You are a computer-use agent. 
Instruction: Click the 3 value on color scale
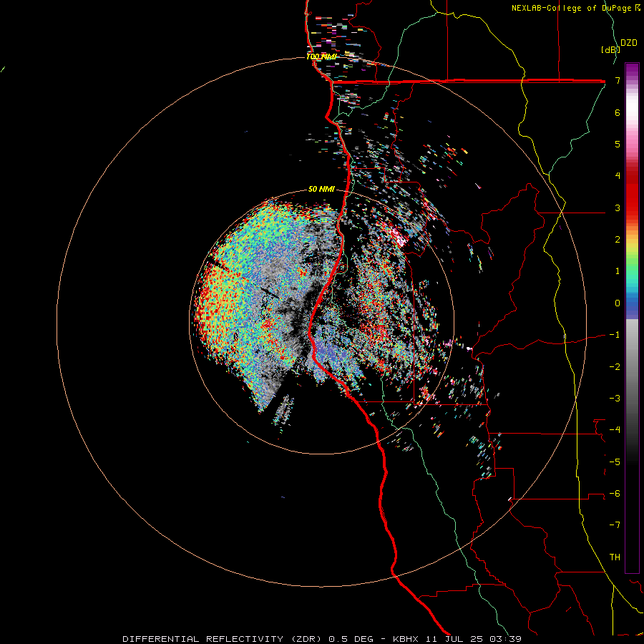pos(618,208)
